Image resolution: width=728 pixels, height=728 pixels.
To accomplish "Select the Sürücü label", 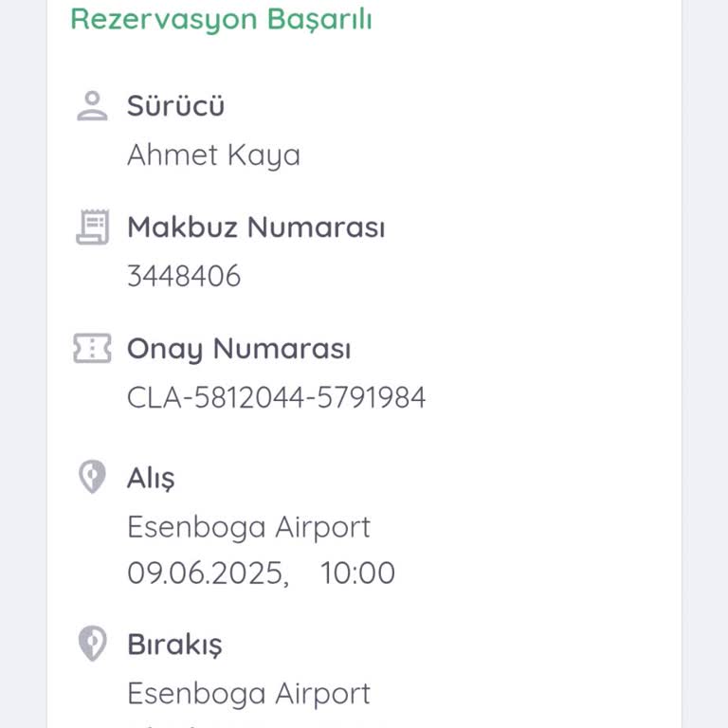I will coord(175,105).
